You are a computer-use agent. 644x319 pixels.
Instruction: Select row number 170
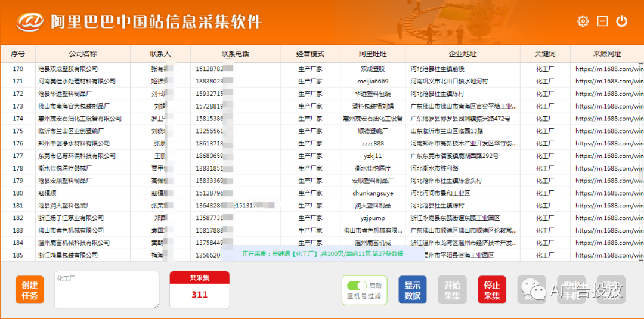point(18,69)
